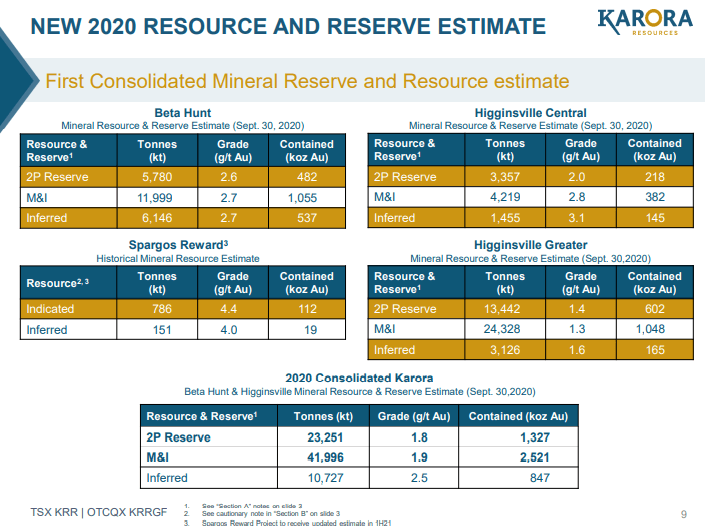The width and height of the screenshot is (705, 526).
Task: Select Higginsville Central M&I tonnes 4,219
Action: (x=505, y=197)
